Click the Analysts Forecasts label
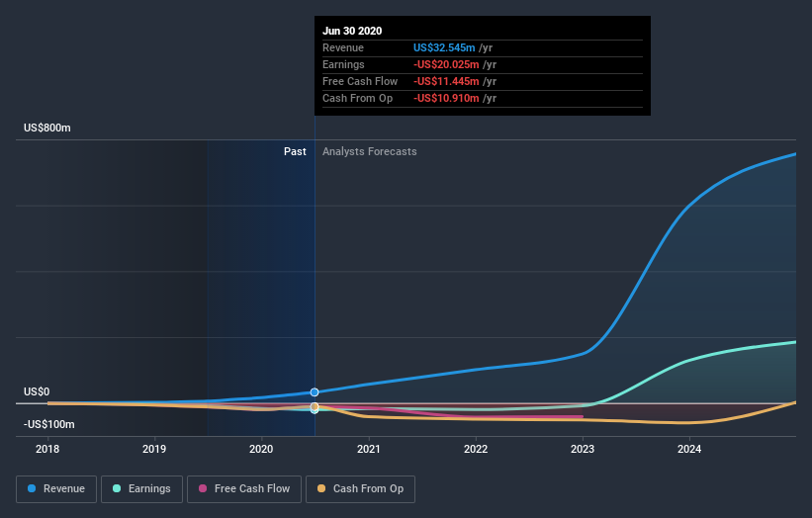 (x=369, y=151)
